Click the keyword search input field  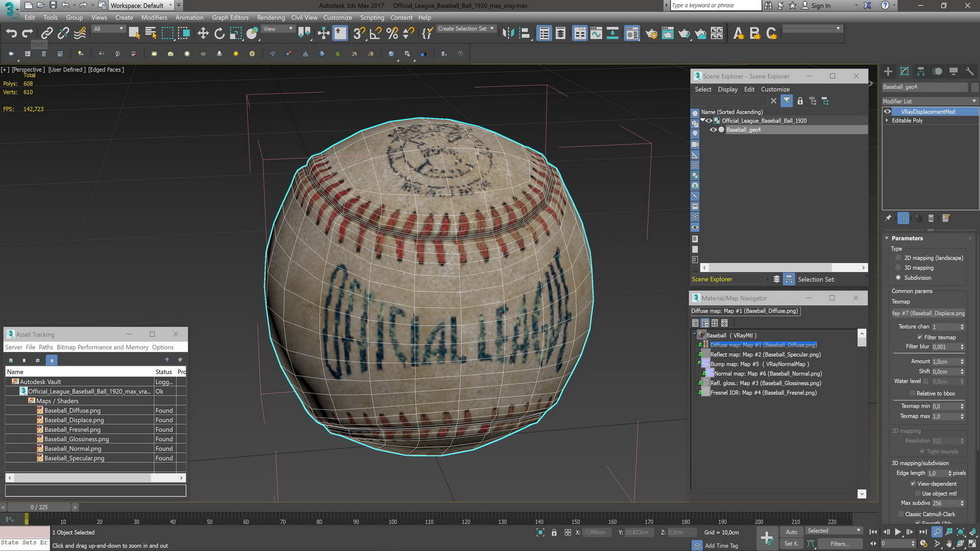coord(716,5)
